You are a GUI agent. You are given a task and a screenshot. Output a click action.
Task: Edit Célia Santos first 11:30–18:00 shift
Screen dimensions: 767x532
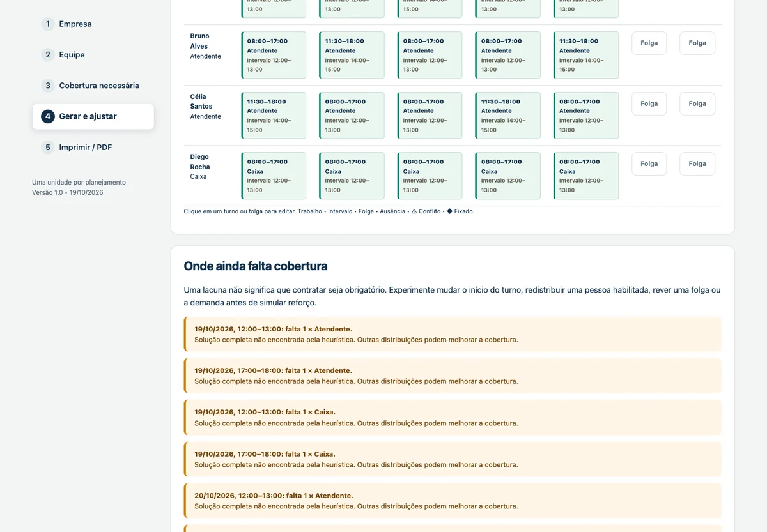[274, 116]
